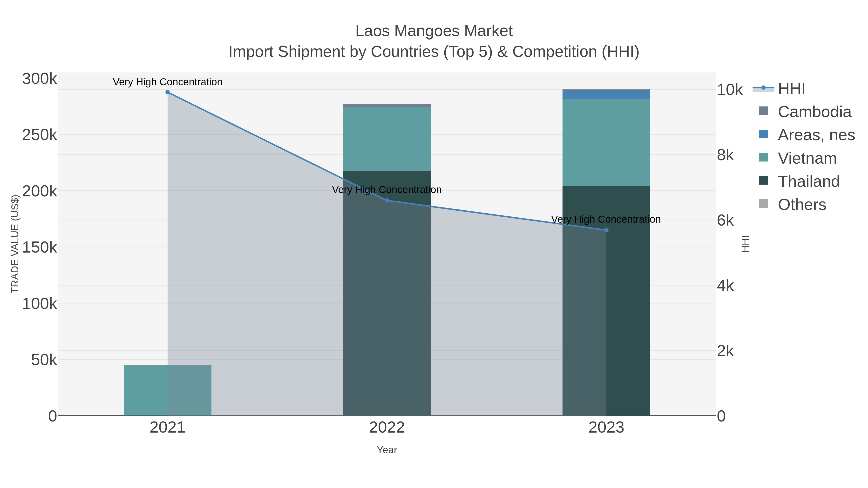Click the Others grey legend swatch
868x488 pixels.
(x=764, y=204)
